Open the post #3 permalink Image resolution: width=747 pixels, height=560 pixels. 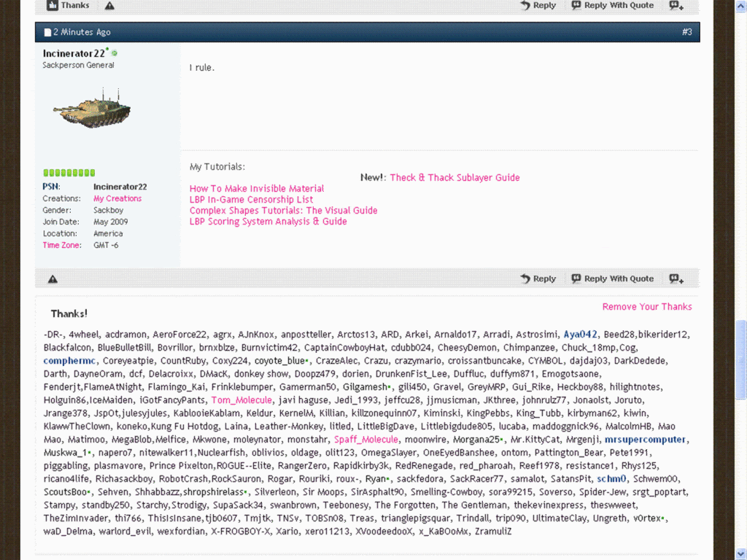pyautogui.click(x=686, y=32)
